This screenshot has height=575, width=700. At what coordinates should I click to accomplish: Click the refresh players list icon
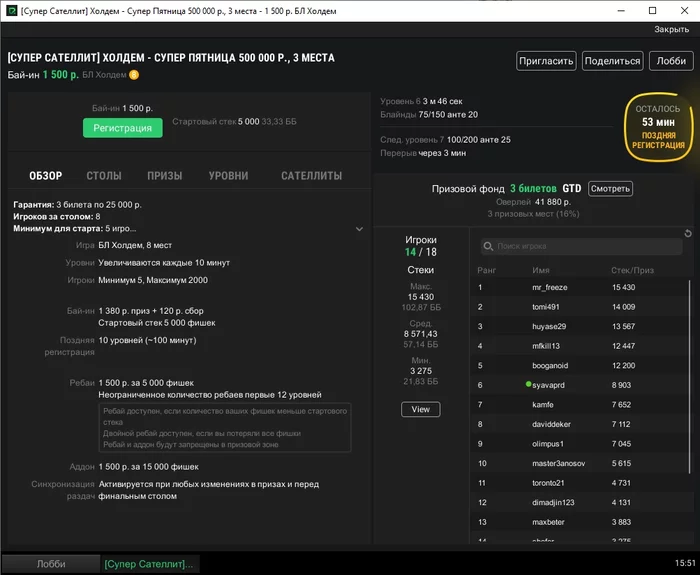(688, 233)
